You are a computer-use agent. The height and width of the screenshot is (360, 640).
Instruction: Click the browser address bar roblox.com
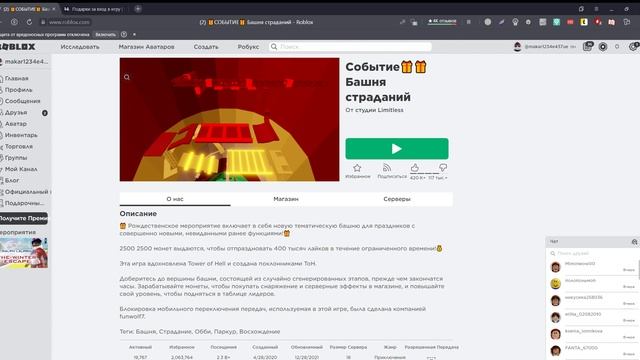[69, 22]
